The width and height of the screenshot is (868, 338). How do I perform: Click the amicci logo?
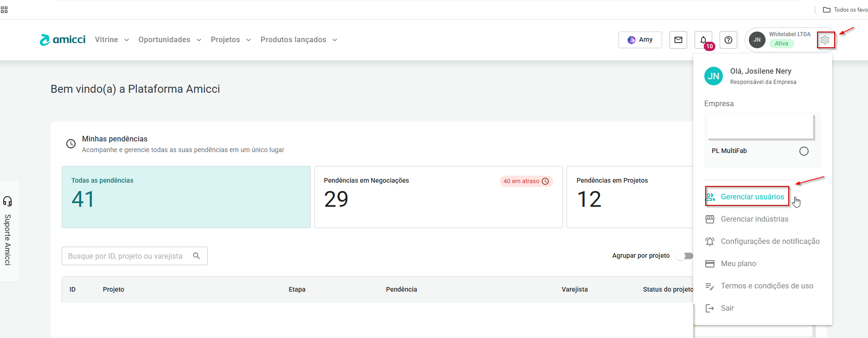pos(63,40)
